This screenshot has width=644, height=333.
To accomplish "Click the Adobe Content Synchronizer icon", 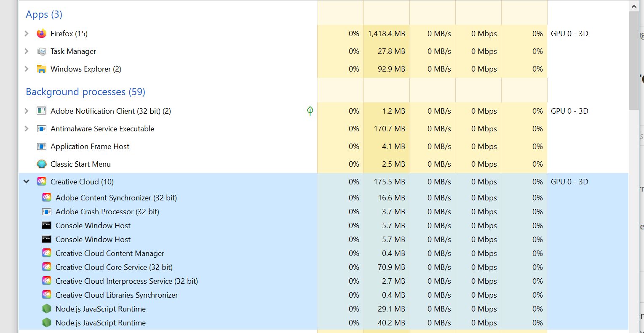I will (46, 197).
